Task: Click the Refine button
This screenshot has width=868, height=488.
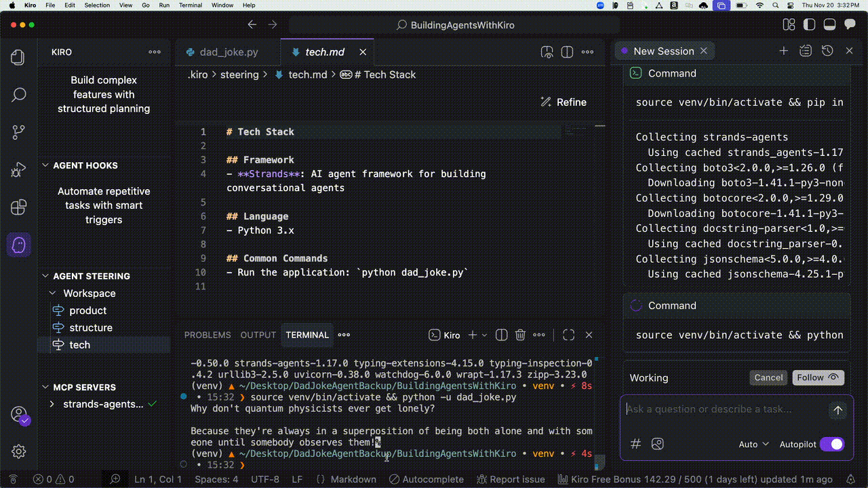Action: (x=564, y=102)
